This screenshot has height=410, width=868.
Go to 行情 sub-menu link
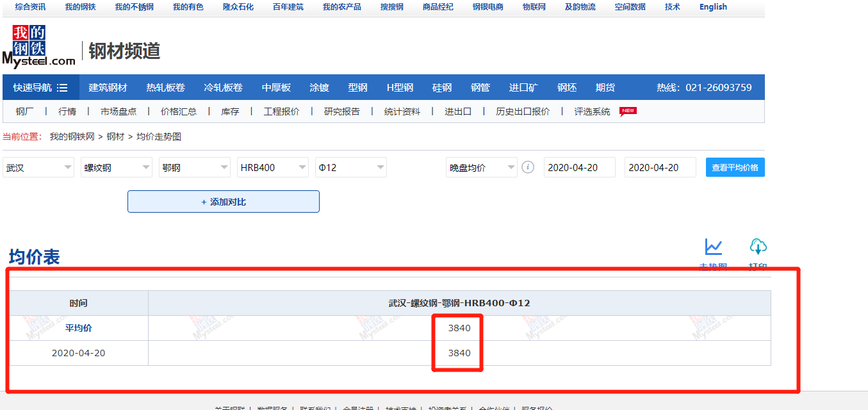point(67,111)
